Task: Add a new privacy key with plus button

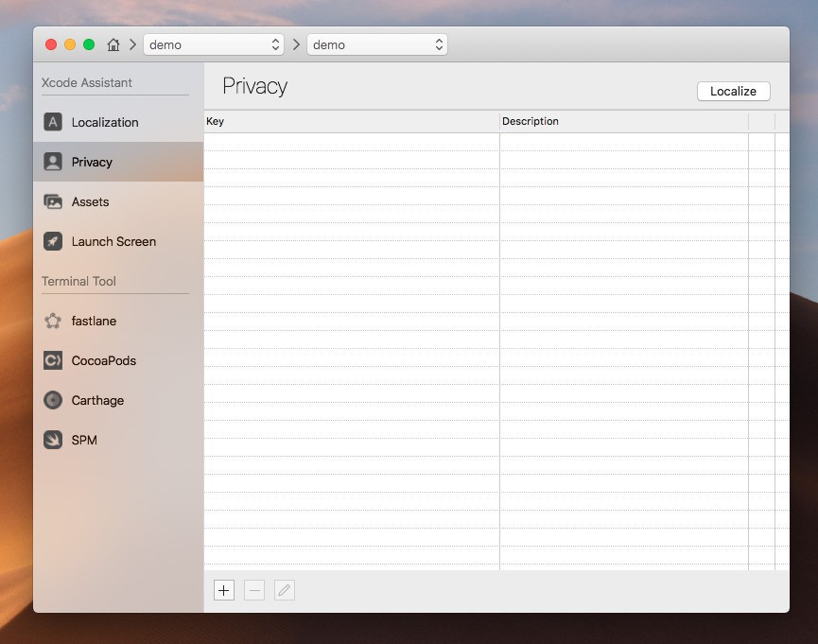Action: (223, 590)
